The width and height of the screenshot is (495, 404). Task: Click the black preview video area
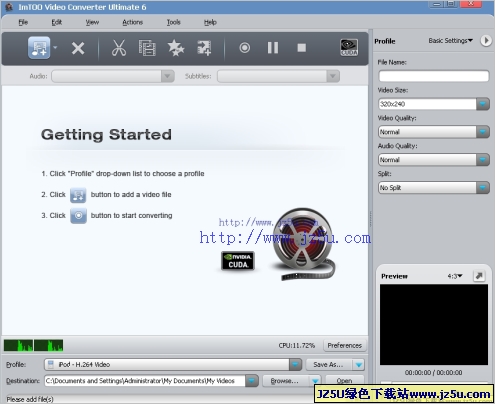point(434,325)
